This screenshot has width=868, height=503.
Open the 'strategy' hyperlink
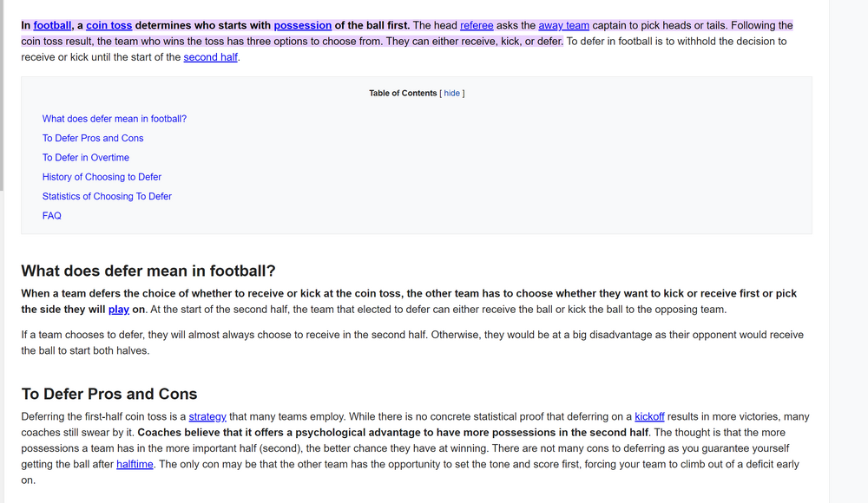click(207, 417)
